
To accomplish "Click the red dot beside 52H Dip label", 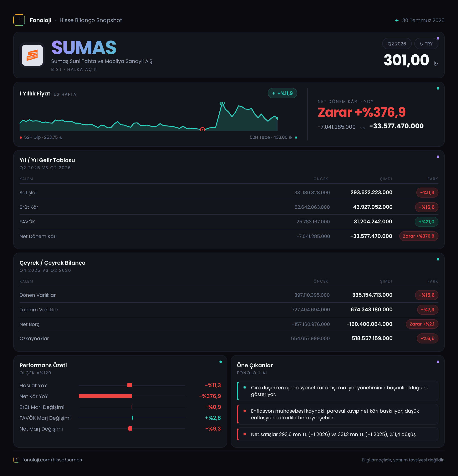I will 21,138.
